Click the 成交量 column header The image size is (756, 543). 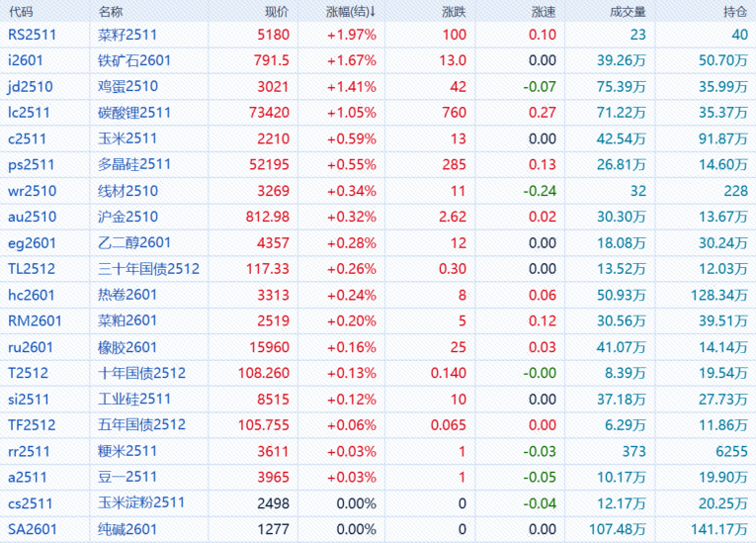coord(629,11)
